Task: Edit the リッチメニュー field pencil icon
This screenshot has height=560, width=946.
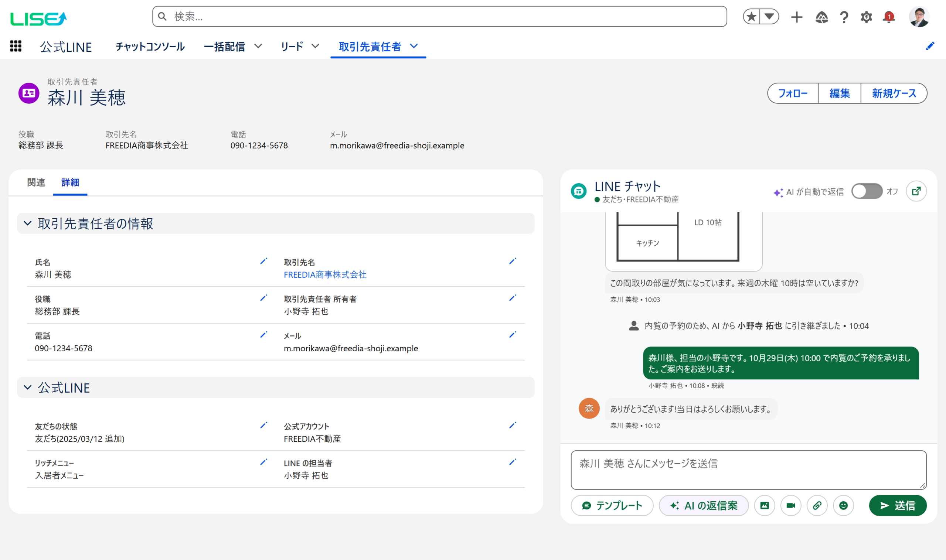Action: click(x=263, y=462)
